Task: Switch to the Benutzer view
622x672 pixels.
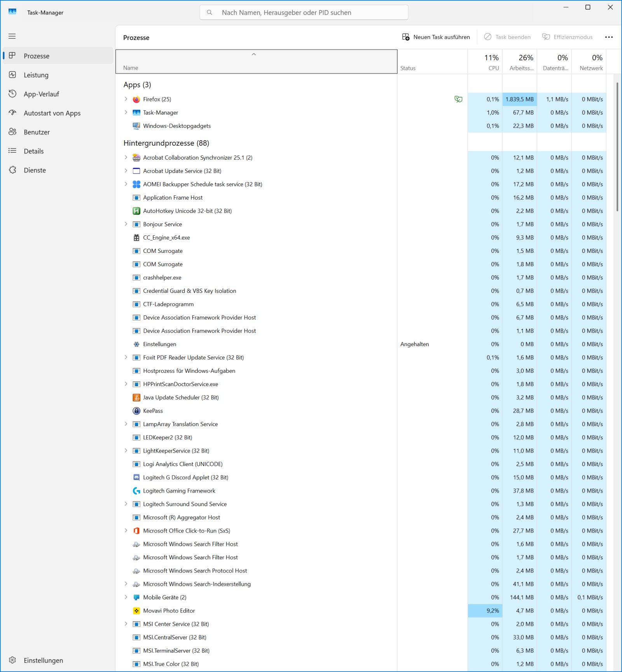Action: click(37, 132)
